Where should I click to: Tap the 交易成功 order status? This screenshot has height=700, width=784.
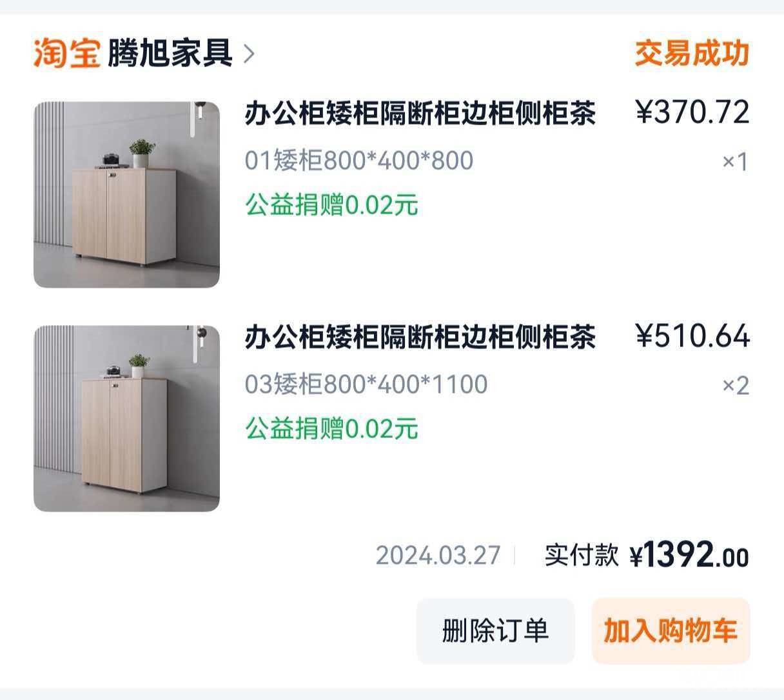pos(692,53)
